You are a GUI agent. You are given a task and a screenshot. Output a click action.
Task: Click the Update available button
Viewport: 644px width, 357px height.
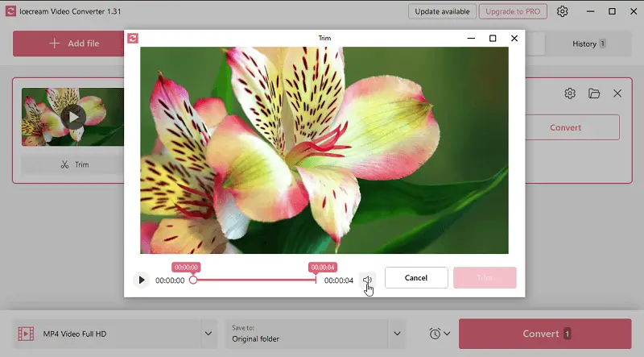tap(442, 11)
